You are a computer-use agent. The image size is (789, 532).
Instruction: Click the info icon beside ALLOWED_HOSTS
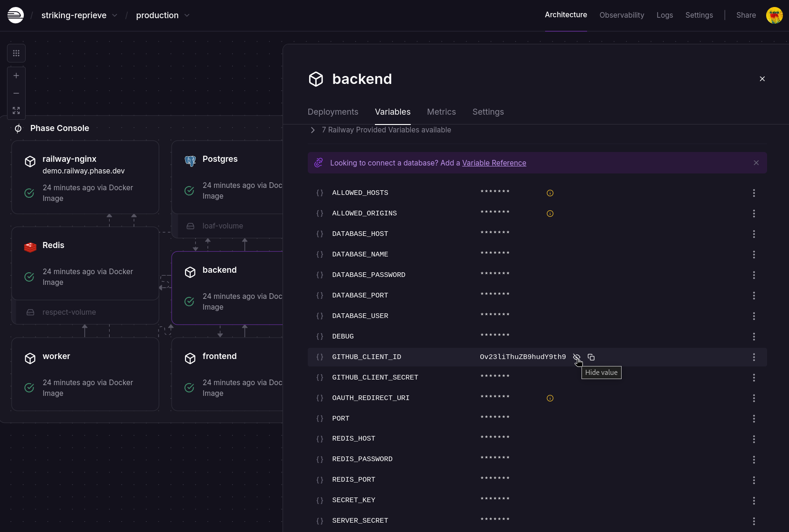click(549, 193)
